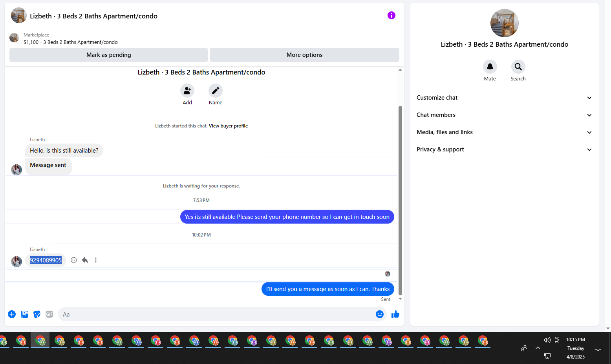Reply to the 9294089905 message

coord(85,260)
